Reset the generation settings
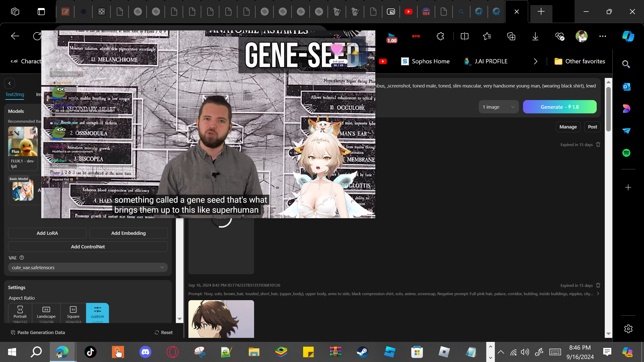This screenshot has height=362, width=644. click(x=164, y=332)
